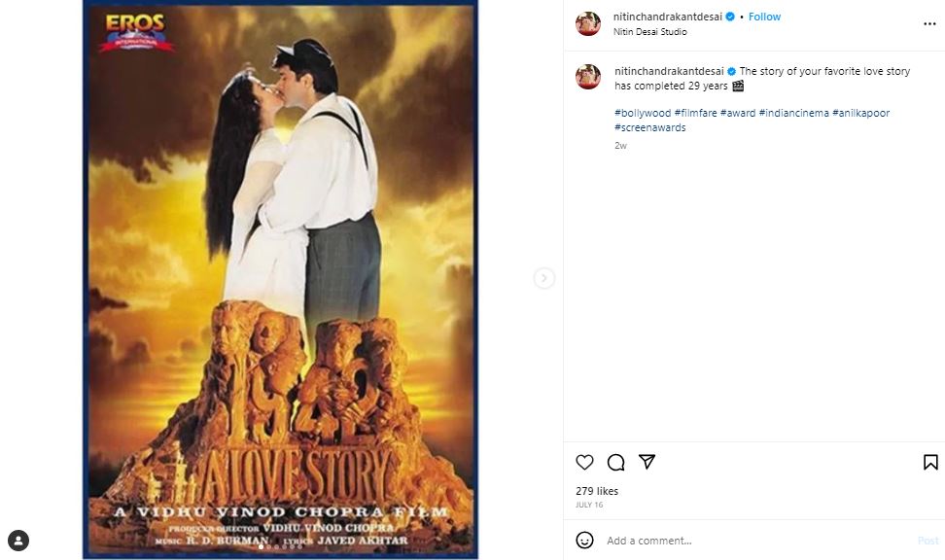This screenshot has height=560, width=945.
Task: Open the Nitin Desai Studio location
Action: (x=649, y=32)
